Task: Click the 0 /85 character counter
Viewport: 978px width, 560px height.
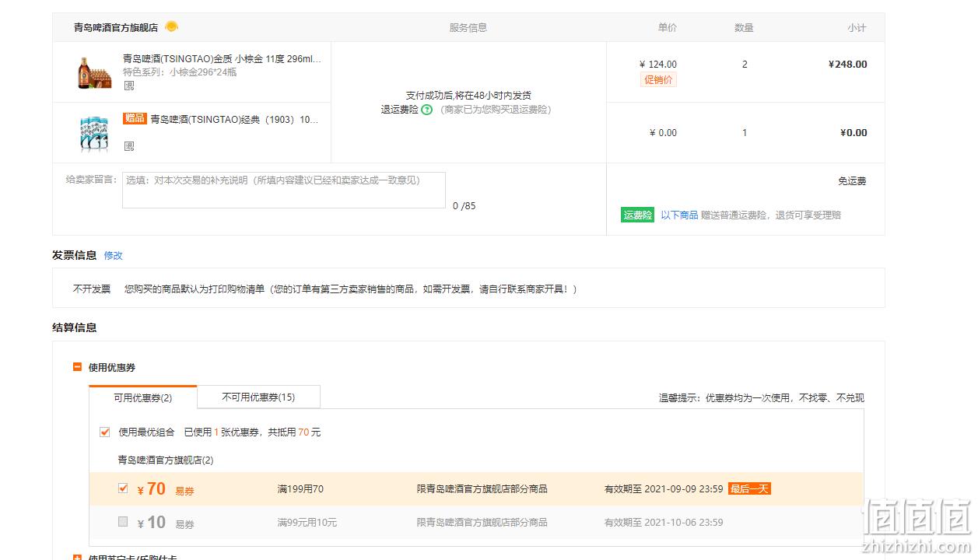Action: [464, 206]
